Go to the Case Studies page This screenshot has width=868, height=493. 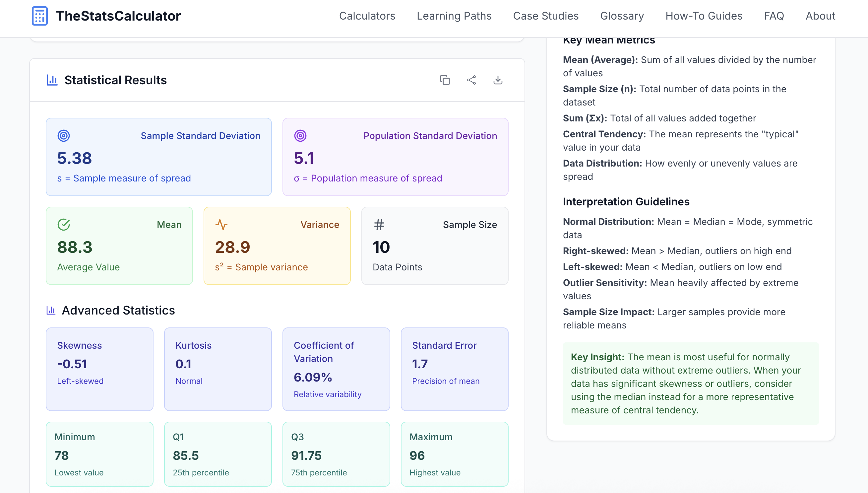pyautogui.click(x=546, y=16)
